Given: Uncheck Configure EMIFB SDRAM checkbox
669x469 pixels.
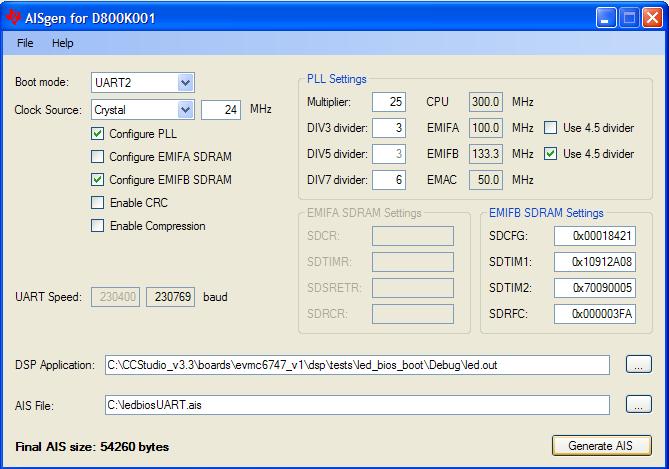Looking at the screenshot, I should click(97, 180).
